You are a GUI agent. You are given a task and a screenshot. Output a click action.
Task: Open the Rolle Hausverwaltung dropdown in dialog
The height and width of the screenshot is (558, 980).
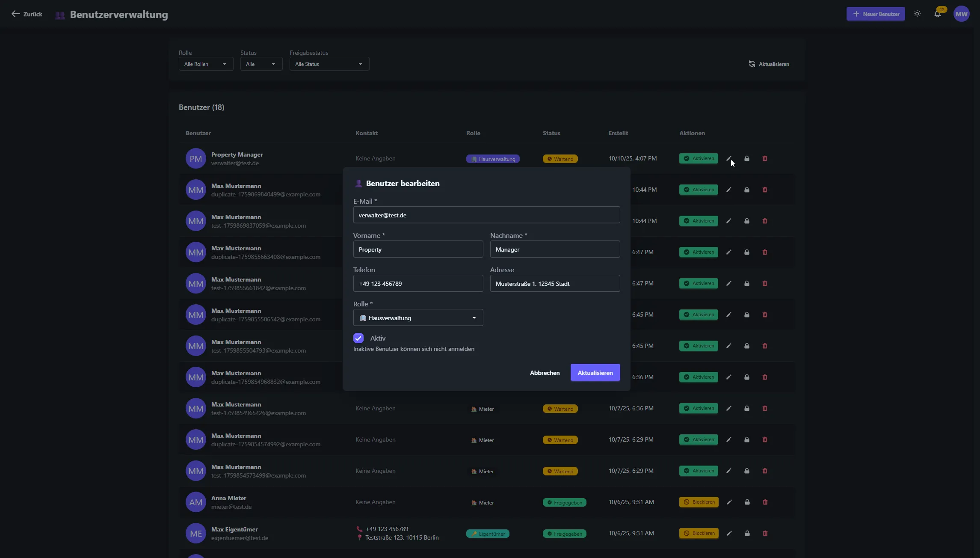(418, 318)
